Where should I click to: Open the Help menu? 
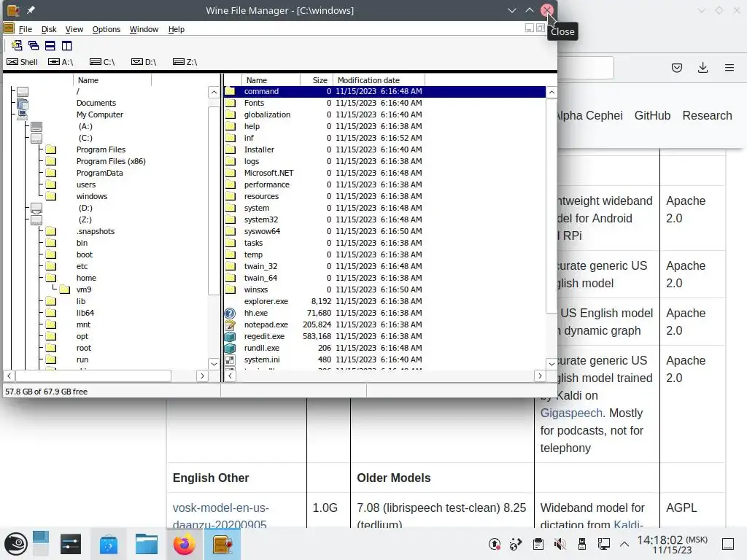(177, 29)
